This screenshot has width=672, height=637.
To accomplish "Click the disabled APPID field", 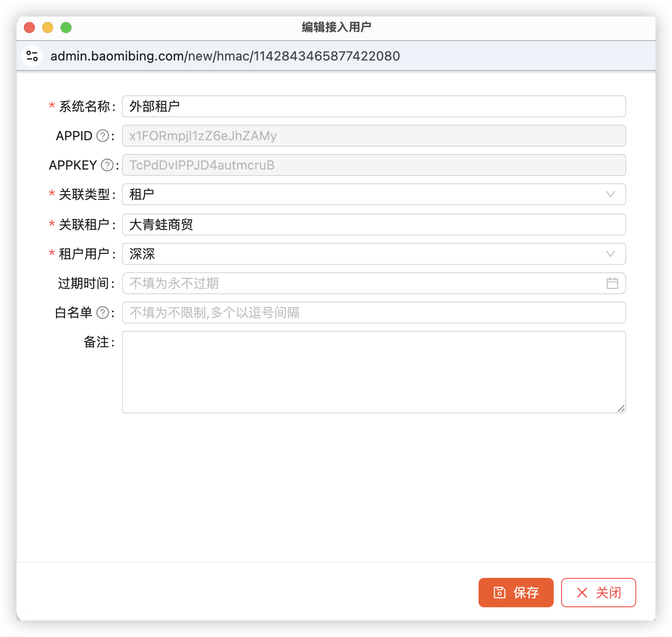I will coord(374,136).
